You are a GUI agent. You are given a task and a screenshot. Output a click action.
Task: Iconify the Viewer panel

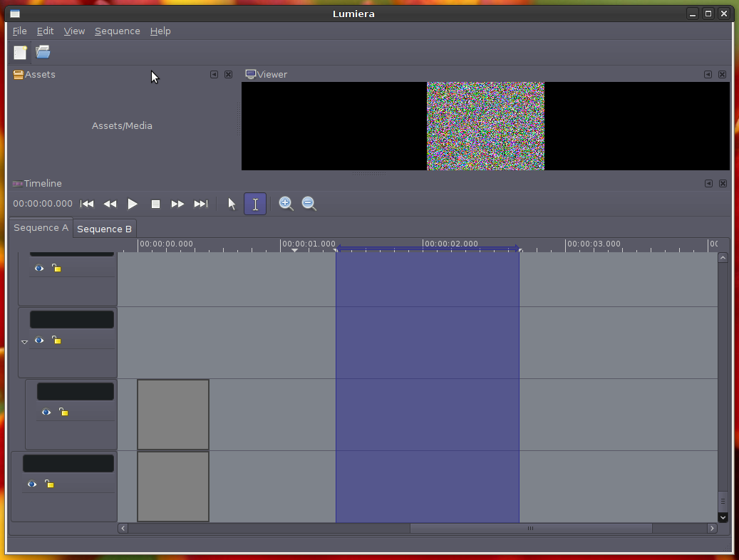[x=708, y=75]
